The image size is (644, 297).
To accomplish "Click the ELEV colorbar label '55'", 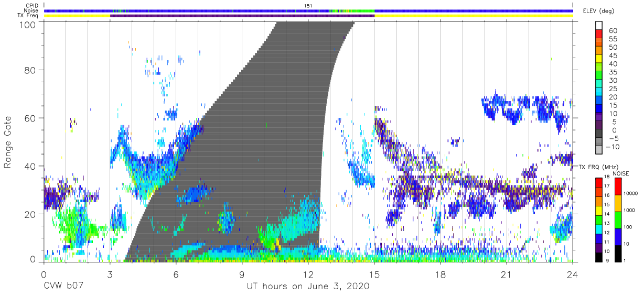I will [x=613, y=39].
